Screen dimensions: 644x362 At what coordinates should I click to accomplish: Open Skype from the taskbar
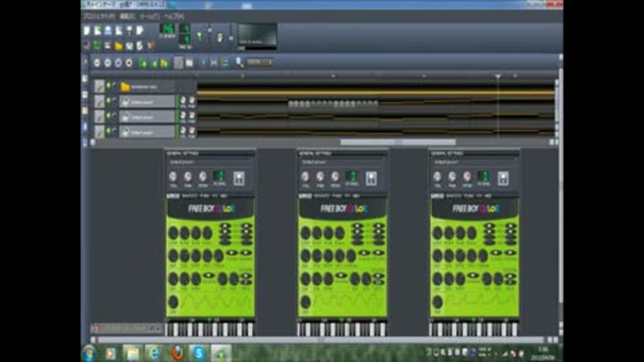tap(199, 353)
